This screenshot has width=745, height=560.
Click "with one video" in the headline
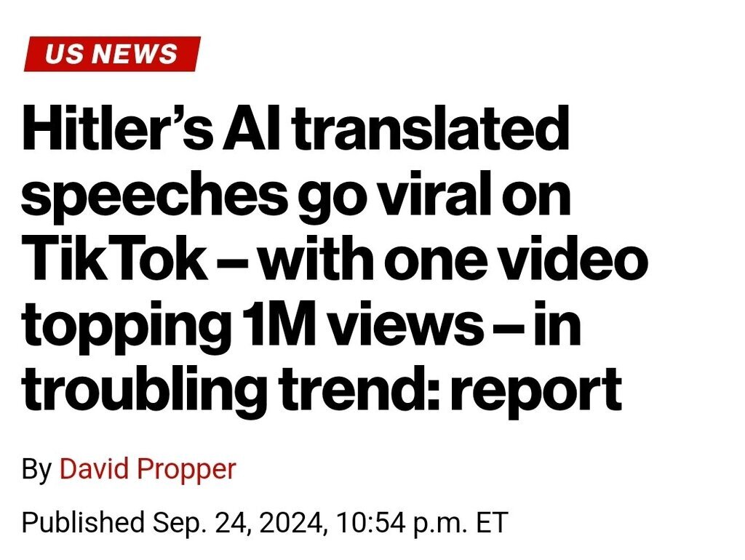click(x=453, y=260)
